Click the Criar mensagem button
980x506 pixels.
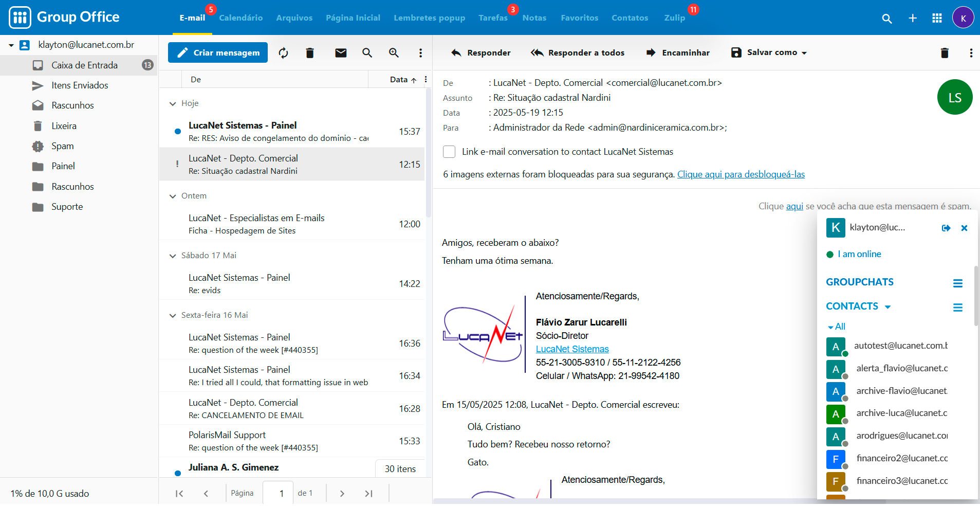(x=218, y=52)
